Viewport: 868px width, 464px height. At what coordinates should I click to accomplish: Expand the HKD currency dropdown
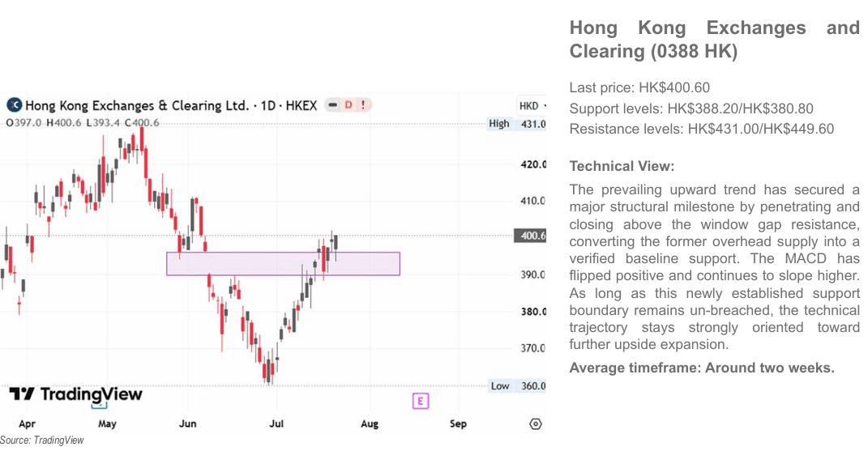(532, 105)
